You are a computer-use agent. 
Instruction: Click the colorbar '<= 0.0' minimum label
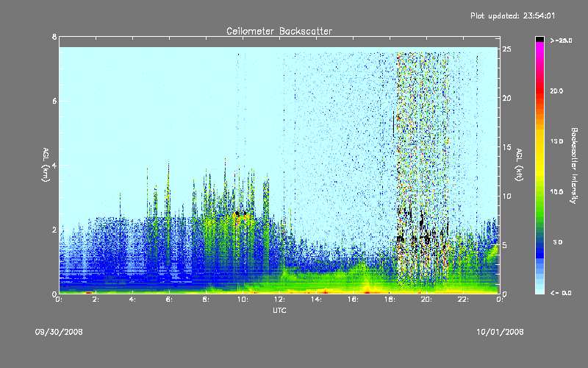[x=561, y=293]
